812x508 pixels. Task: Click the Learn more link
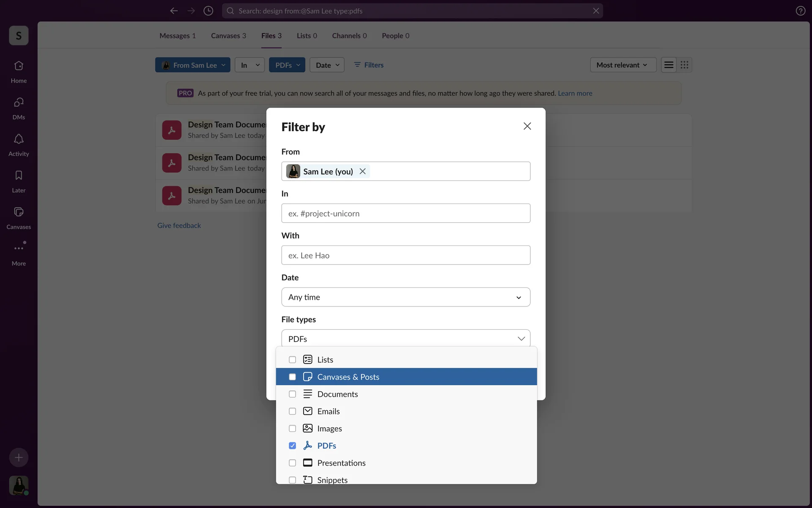tap(575, 93)
